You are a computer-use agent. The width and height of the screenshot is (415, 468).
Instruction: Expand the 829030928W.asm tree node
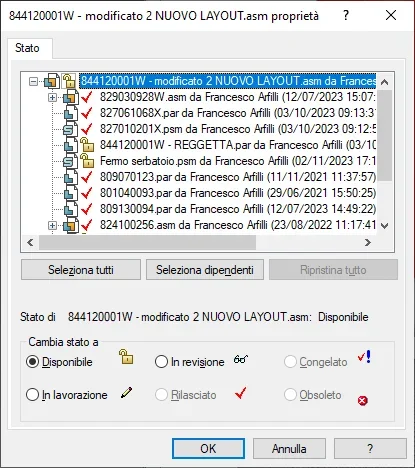(x=52, y=97)
